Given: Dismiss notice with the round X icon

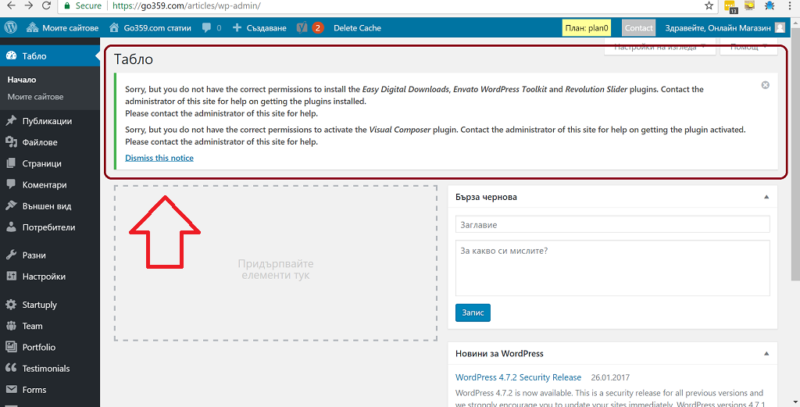Looking at the screenshot, I should click(765, 85).
